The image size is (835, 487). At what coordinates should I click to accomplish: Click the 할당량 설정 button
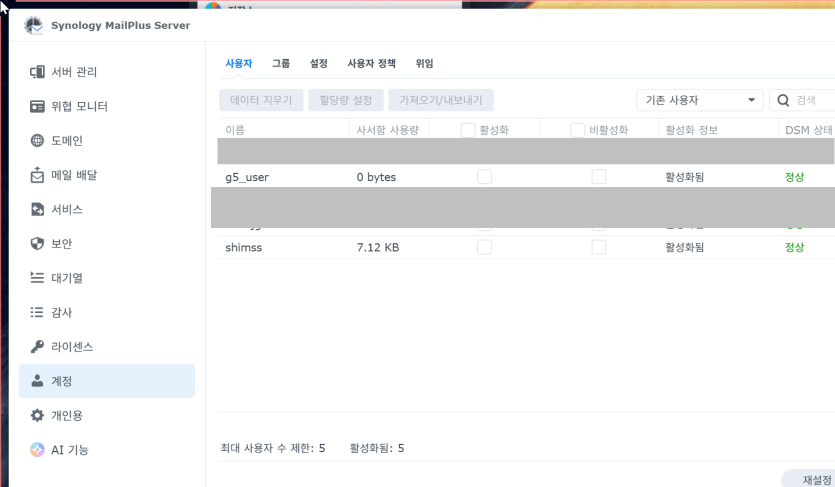[346, 100]
